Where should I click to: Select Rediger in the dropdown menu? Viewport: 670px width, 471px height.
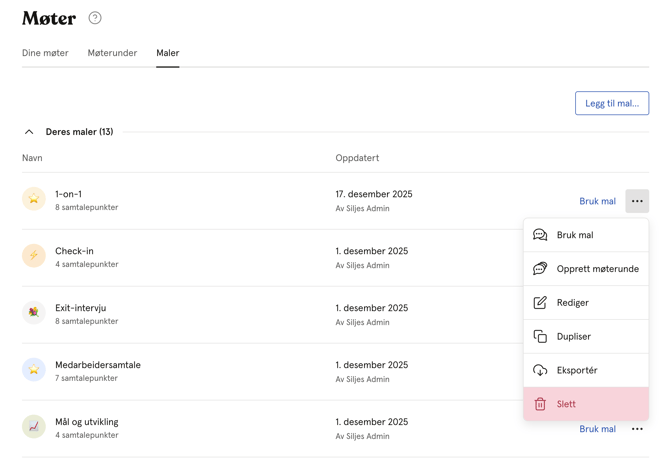[x=586, y=303]
